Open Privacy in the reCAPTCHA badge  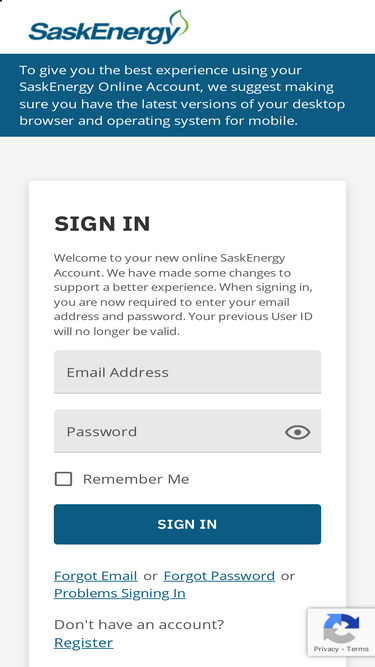coord(326,649)
